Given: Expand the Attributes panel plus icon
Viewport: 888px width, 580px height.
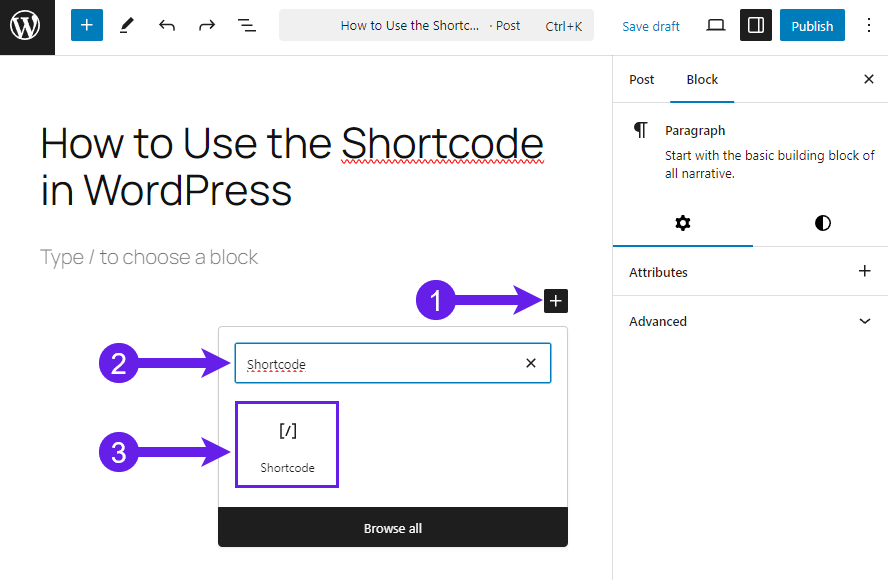Looking at the screenshot, I should 865,271.
